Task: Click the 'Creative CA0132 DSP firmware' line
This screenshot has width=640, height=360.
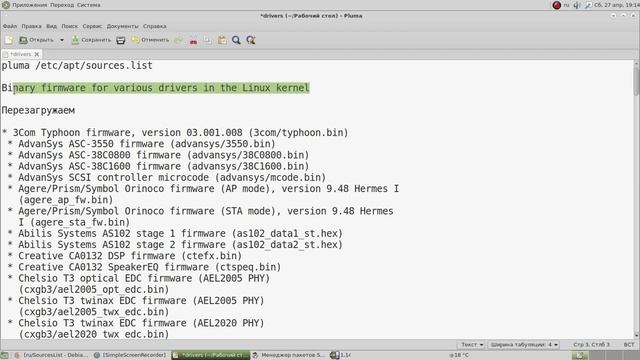Action: [x=124, y=256]
